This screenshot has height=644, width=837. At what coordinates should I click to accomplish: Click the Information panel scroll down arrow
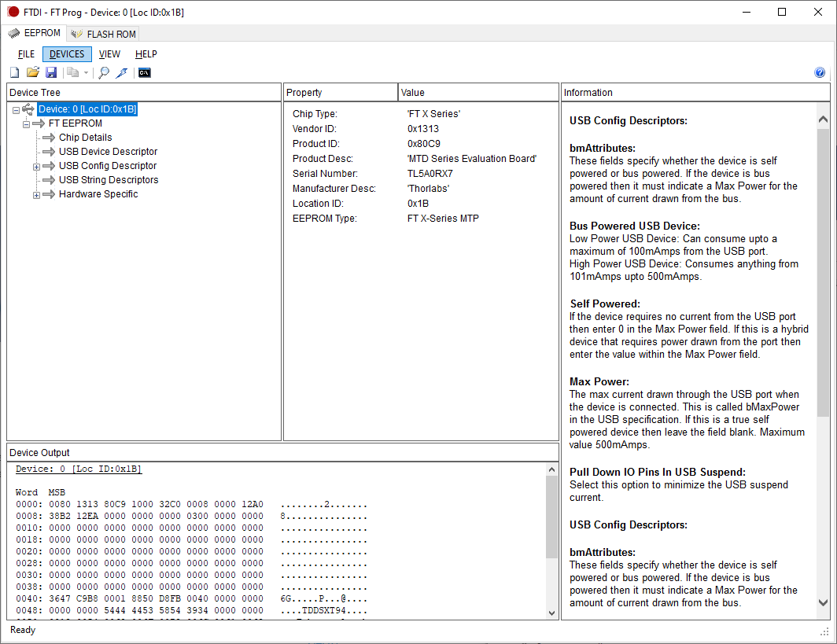click(x=823, y=603)
